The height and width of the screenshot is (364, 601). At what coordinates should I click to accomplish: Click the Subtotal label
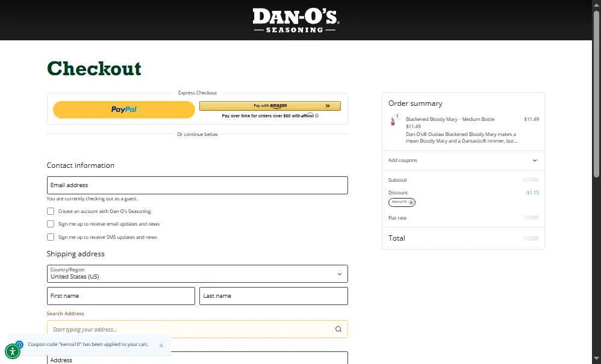(397, 180)
